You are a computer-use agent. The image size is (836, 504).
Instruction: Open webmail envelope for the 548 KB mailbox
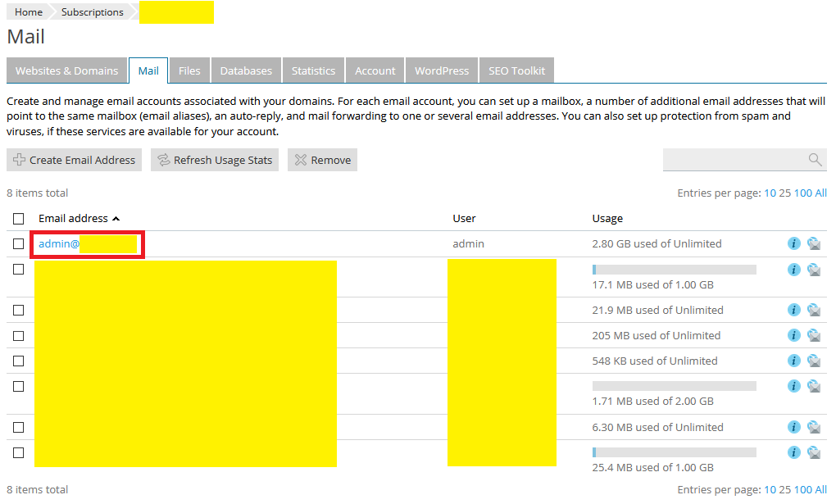[x=814, y=361]
